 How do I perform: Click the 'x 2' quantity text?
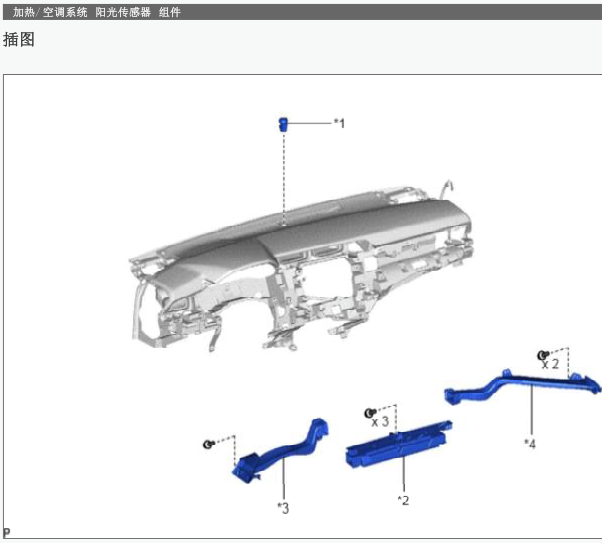coord(550,364)
